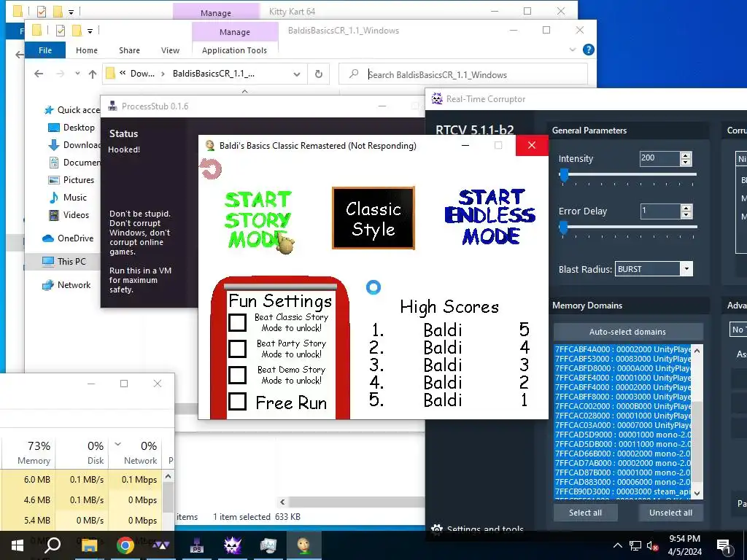Click the Error Delay value field

tap(659, 211)
